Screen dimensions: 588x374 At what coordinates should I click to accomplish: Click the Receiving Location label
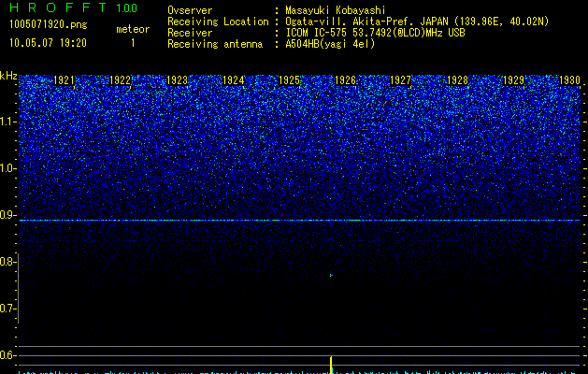pyautogui.click(x=218, y=22)
